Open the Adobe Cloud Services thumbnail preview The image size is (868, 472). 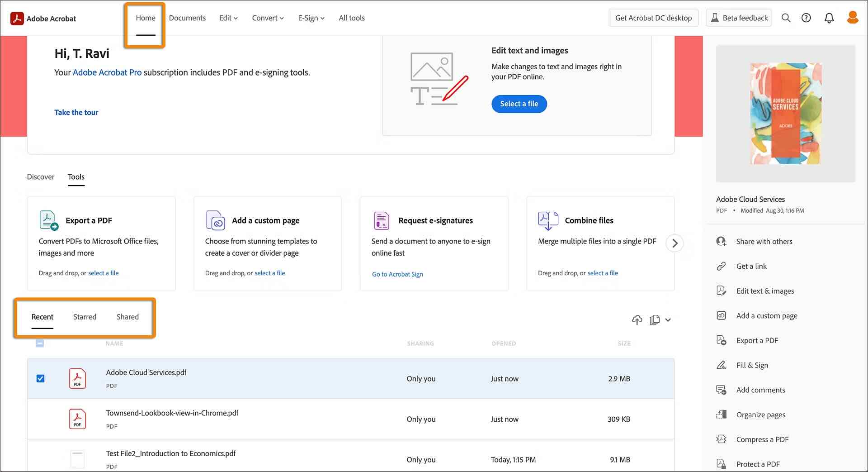[x=785, y=114]
